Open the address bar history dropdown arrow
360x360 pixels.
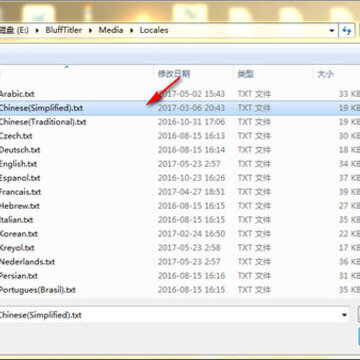pyautogui.click(x=332, y=31)
